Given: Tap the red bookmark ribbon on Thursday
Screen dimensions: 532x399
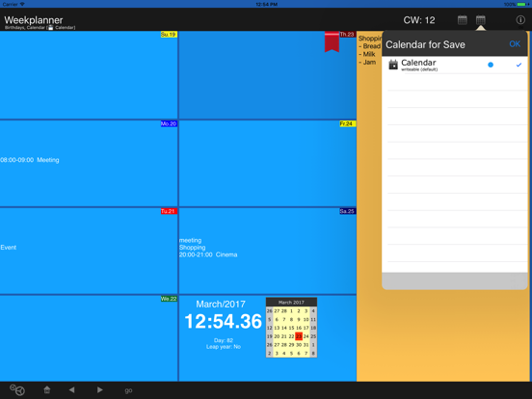Looking at the screenshot, I should (x=332, y=41).
